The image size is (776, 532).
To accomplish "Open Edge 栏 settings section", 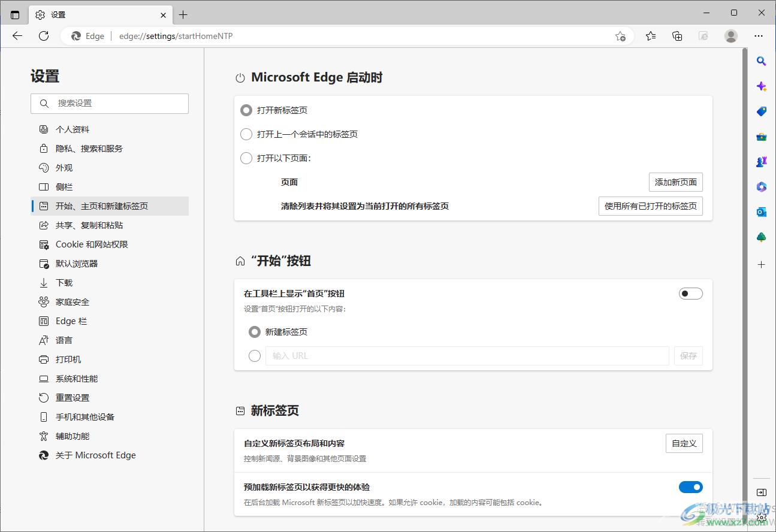I will coord(110,321).
